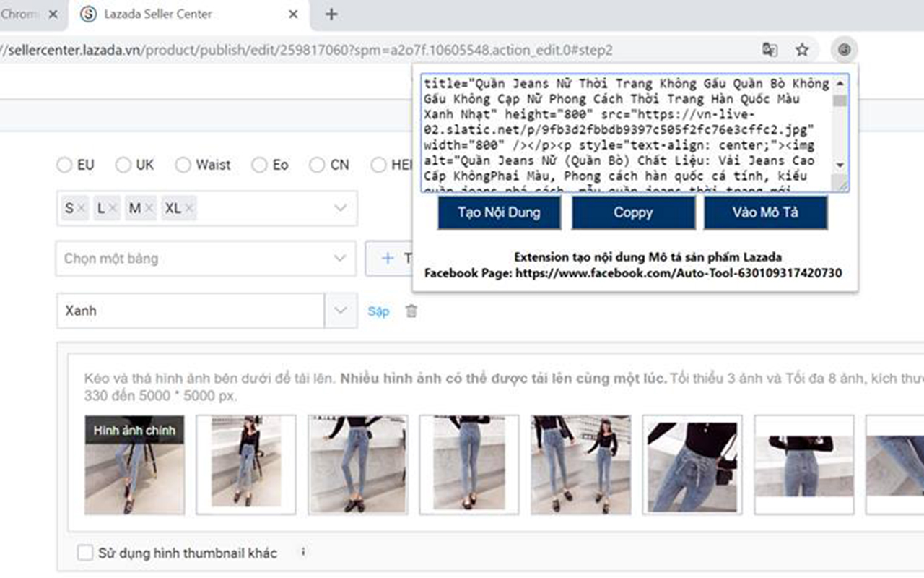This screenshot has height=578, width=924.
Task: Click the Google Translate icon in toolbar
Action: pos(771,49)
